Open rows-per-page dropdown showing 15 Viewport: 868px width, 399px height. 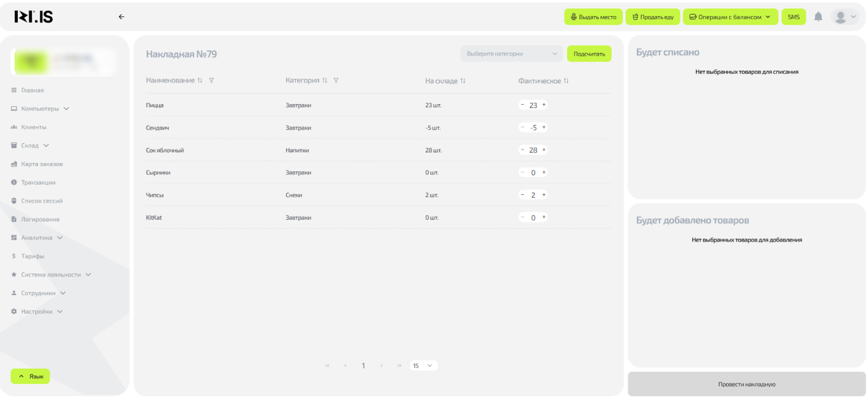(423, 366)
